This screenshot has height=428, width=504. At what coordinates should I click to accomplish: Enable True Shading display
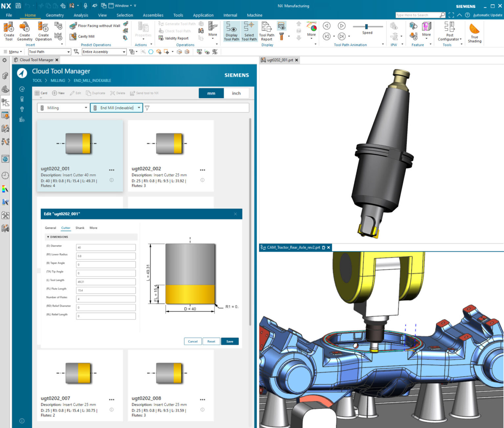(474, 31)
